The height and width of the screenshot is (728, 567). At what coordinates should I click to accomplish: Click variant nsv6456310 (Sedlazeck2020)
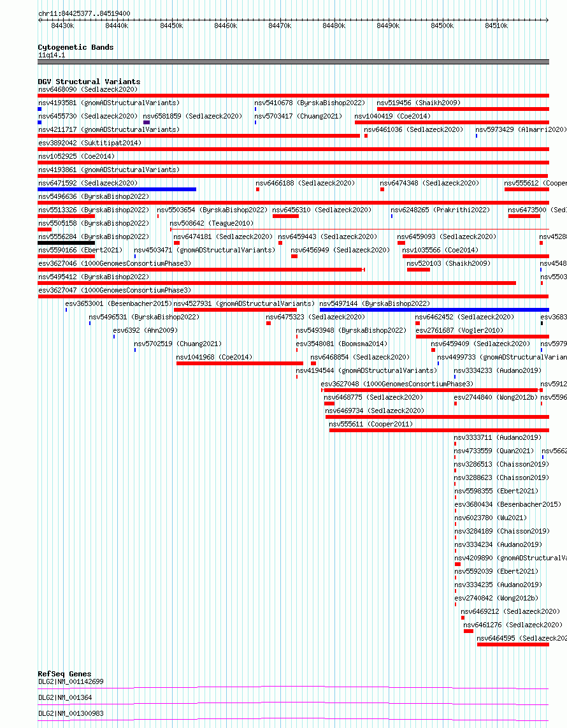point(322,210)
